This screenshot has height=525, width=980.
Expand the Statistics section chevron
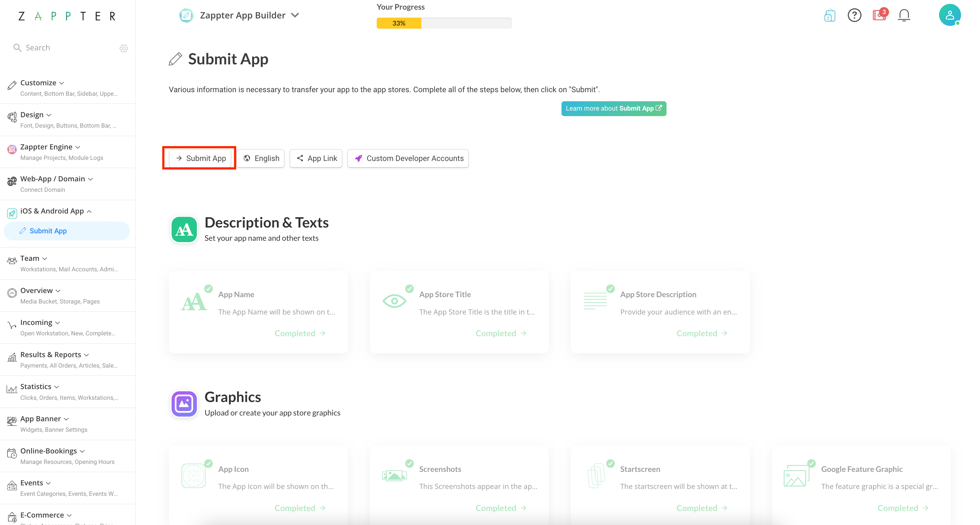point(57,387)
